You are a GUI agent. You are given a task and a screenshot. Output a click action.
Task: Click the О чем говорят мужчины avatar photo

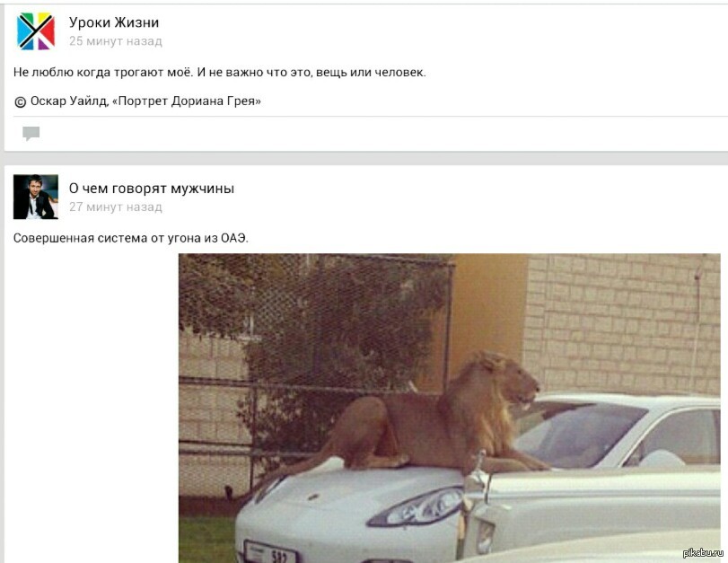click(36, 197)
